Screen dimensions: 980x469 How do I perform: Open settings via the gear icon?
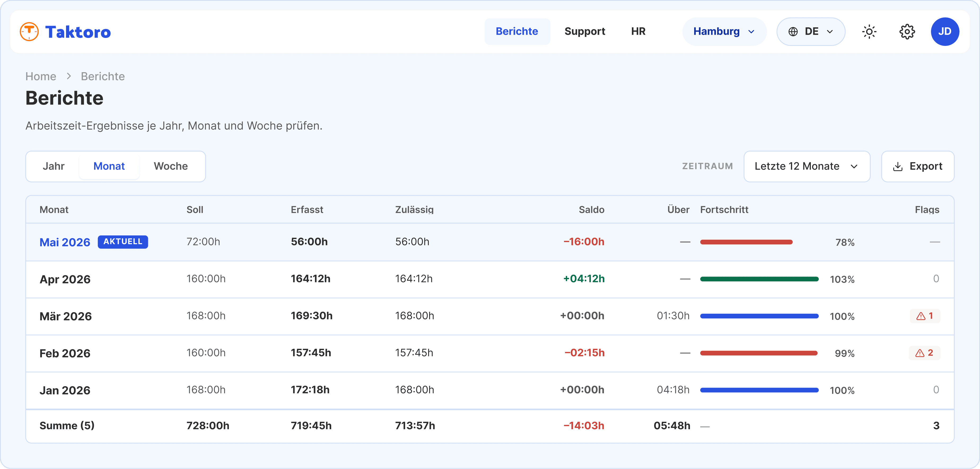tap(907, 32)
